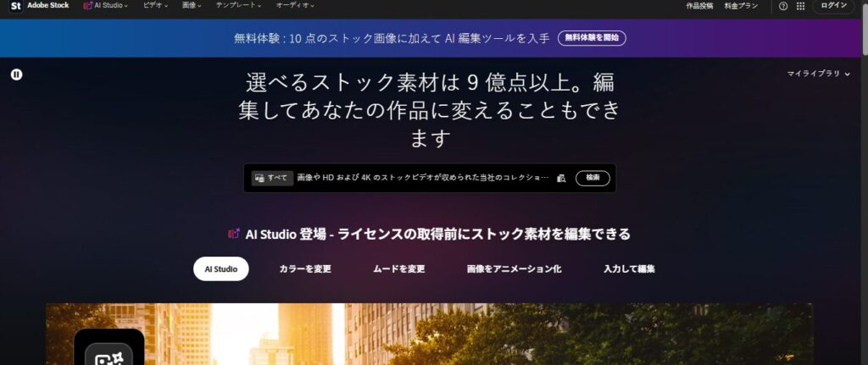This screenshot has height=365, width=868.
Task: Select the AI Studio tab pill
Action: 221,269
